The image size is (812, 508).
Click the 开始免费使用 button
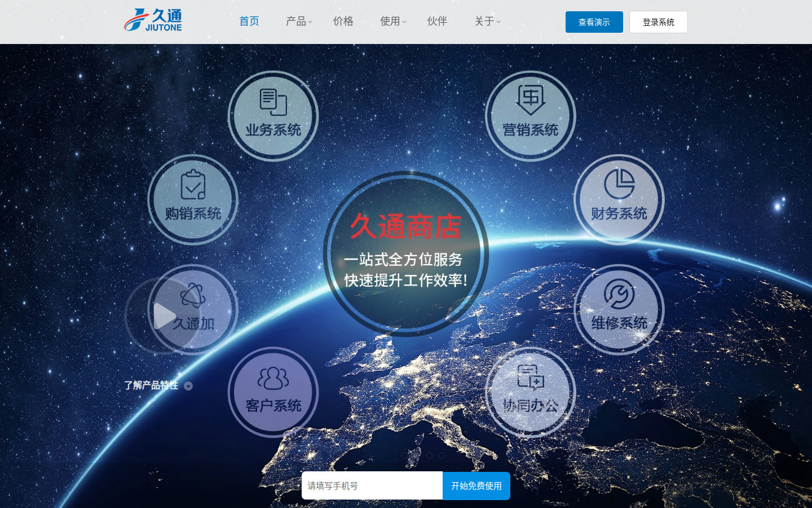tap(476, 486)
